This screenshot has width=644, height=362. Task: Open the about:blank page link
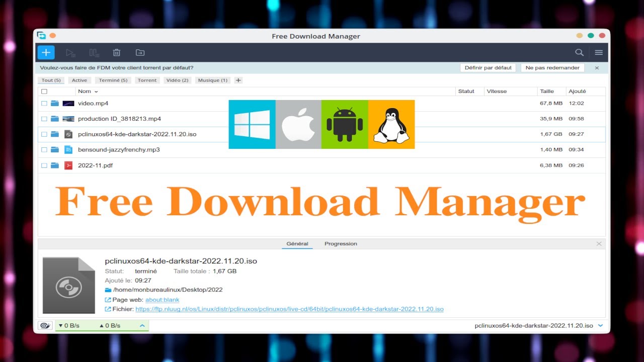pyautogui.click(x=162, y=300)
